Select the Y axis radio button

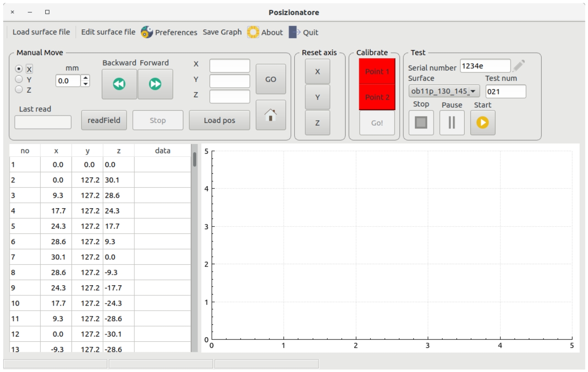(19, 79)
